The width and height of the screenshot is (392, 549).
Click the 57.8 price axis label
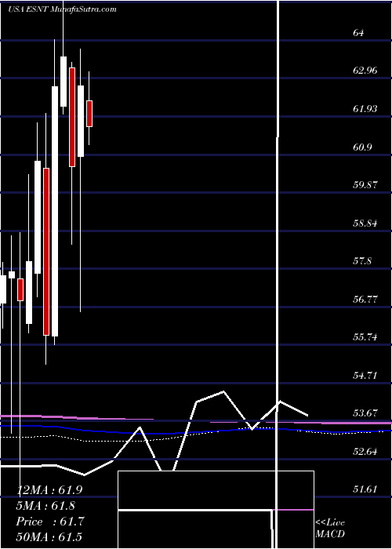362,261
